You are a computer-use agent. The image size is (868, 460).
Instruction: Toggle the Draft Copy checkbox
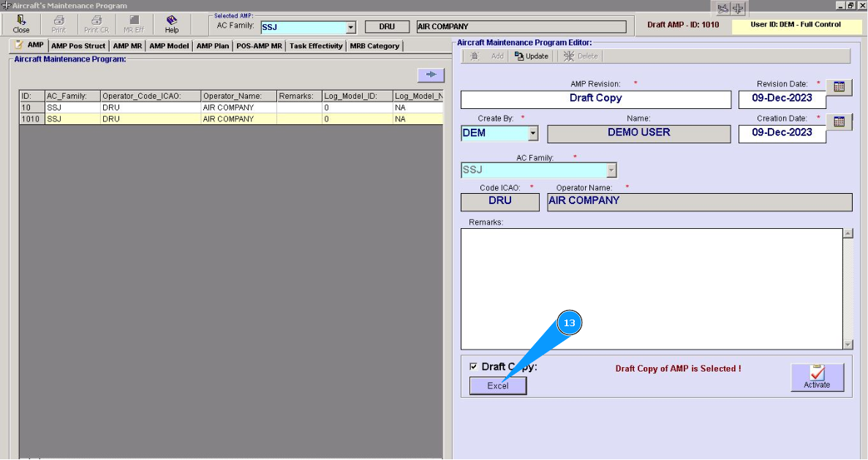point(473,366)
